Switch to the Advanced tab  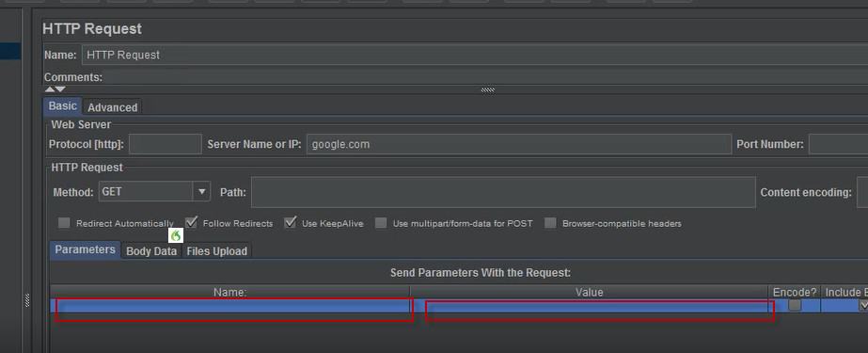click(x=112, y=107)
